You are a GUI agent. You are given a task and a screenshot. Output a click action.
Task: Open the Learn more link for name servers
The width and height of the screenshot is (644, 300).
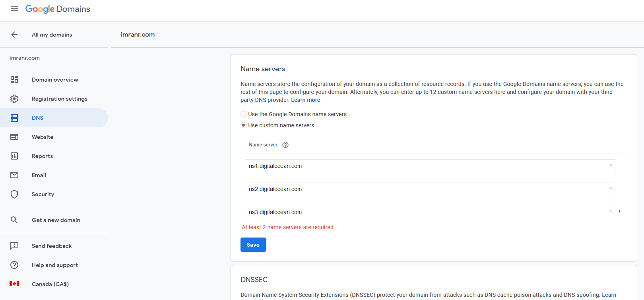305,100
